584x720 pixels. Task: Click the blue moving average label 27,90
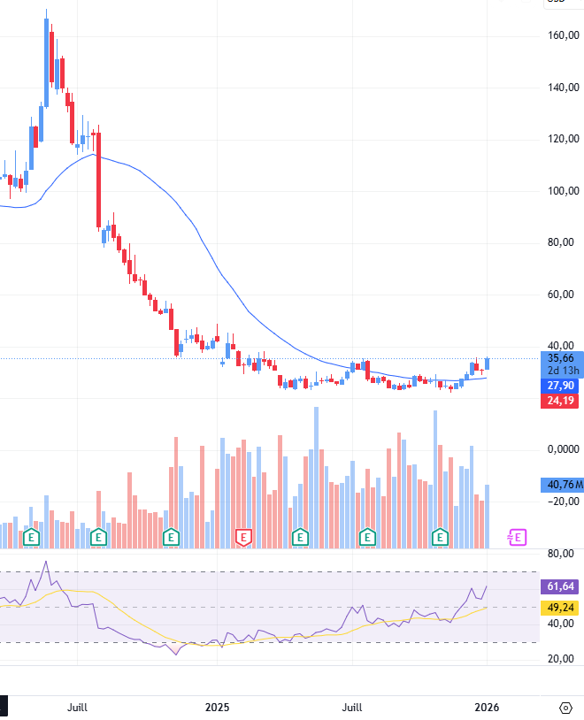(560, 385)
